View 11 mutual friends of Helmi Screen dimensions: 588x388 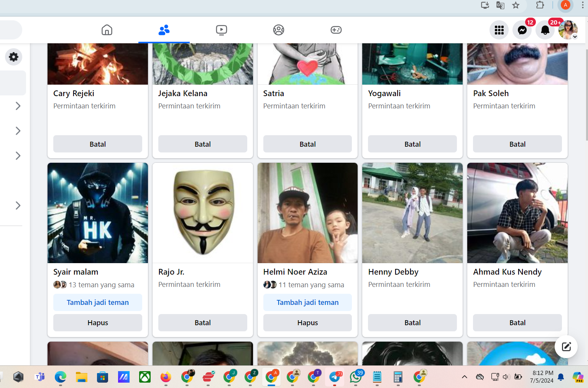point(311,285)
